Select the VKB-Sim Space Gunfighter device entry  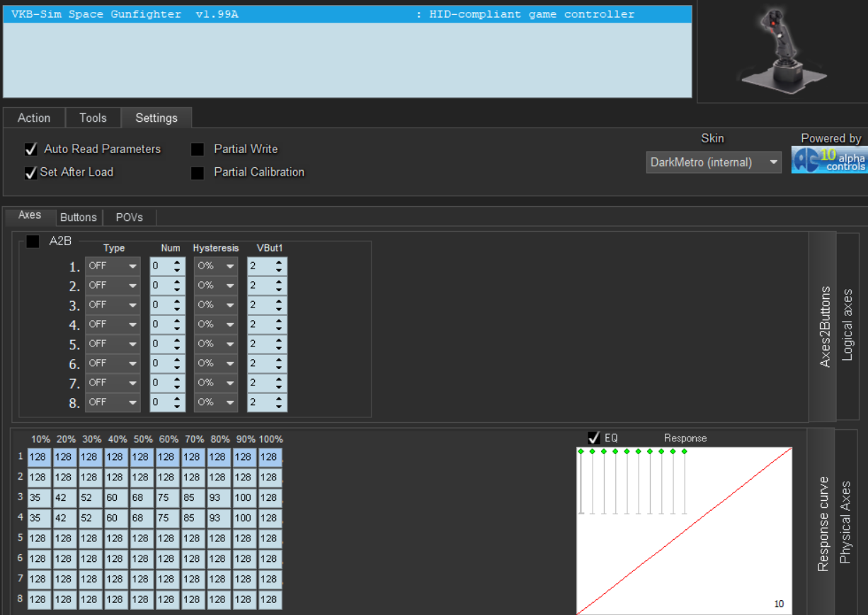[x=347, y=14]
